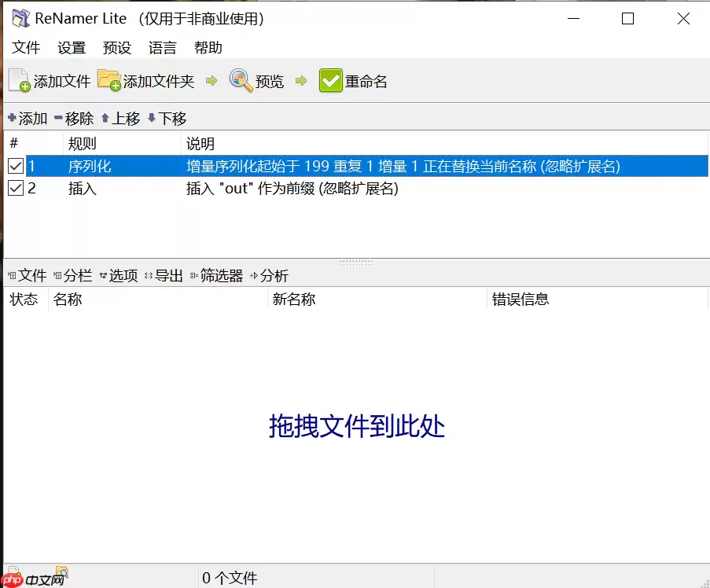This screenshot has height=588, width=710.
Task: Start renaming with the 重命名 checkmark icon
Action: pos(330,79)
